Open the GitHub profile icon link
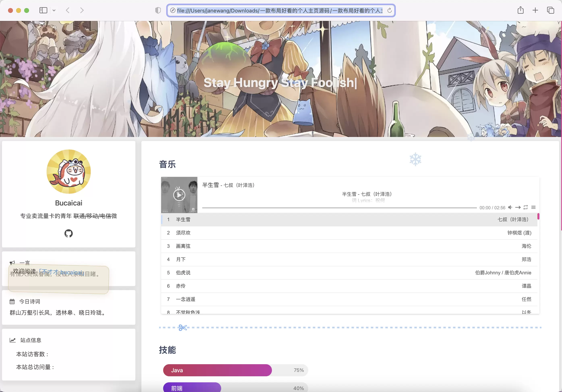The height and width of the screenshot is (392, 562). [x=68, y=233]
